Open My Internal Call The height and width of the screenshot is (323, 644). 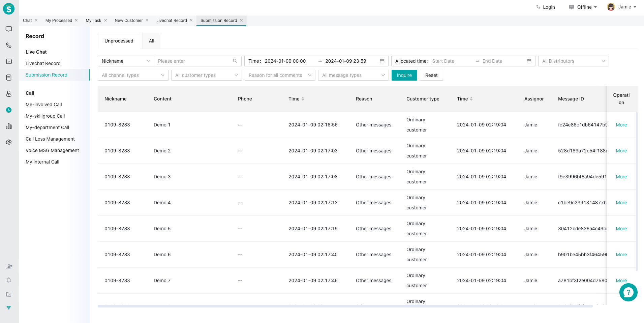pyautogui.click(x=42, y=162)
